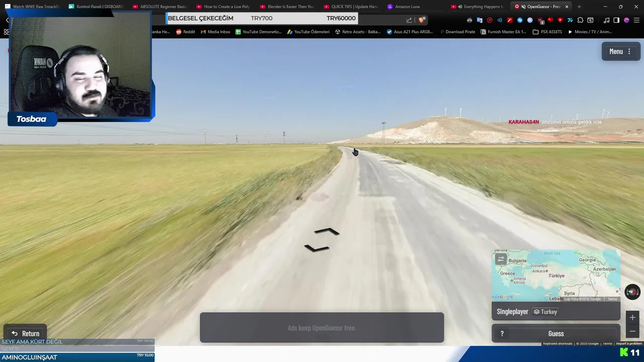Open Retro Assets - Balka... bookmark
This screenshot has width=644, height=362.
point(357,32)
